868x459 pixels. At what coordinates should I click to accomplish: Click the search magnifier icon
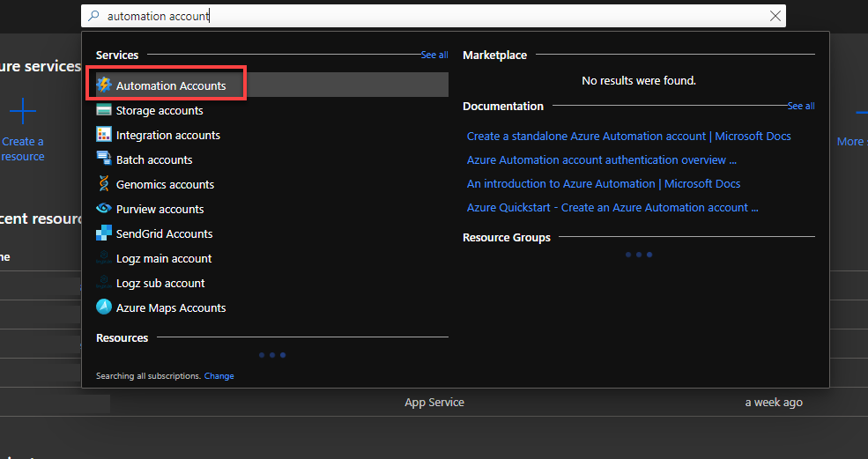point(93,16)
